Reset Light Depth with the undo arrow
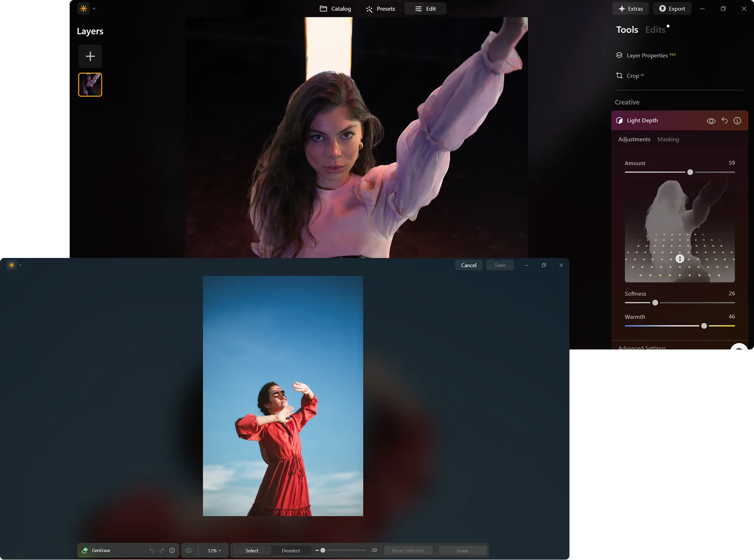This screenshot has height=560, width=754. [x=725, y=121]
